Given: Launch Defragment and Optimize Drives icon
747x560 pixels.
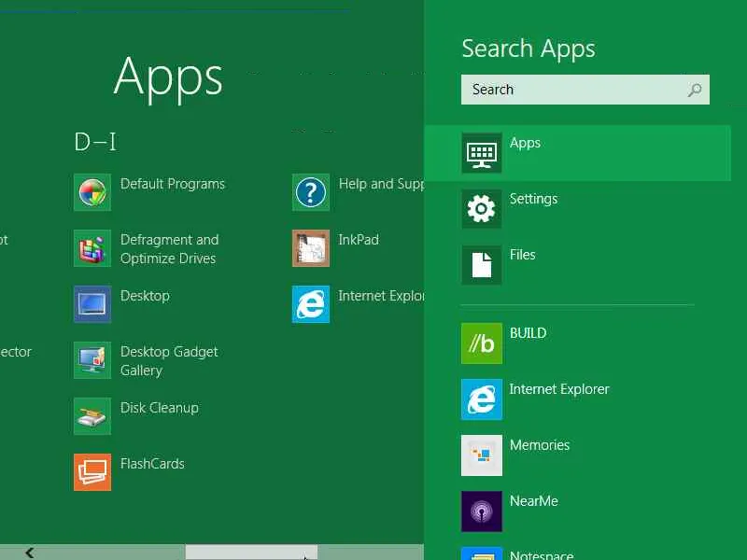Looking at the screenshot, I should tap(92, 248).
